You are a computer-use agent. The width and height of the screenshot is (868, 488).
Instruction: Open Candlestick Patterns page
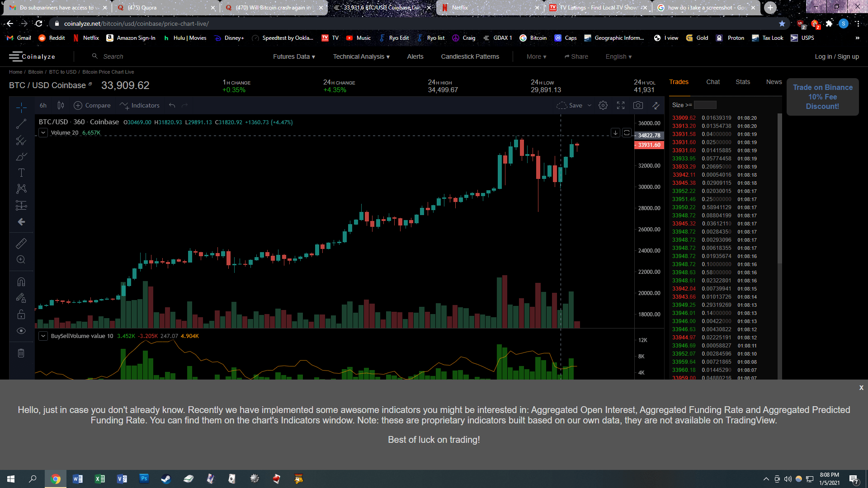click(470, 56)
